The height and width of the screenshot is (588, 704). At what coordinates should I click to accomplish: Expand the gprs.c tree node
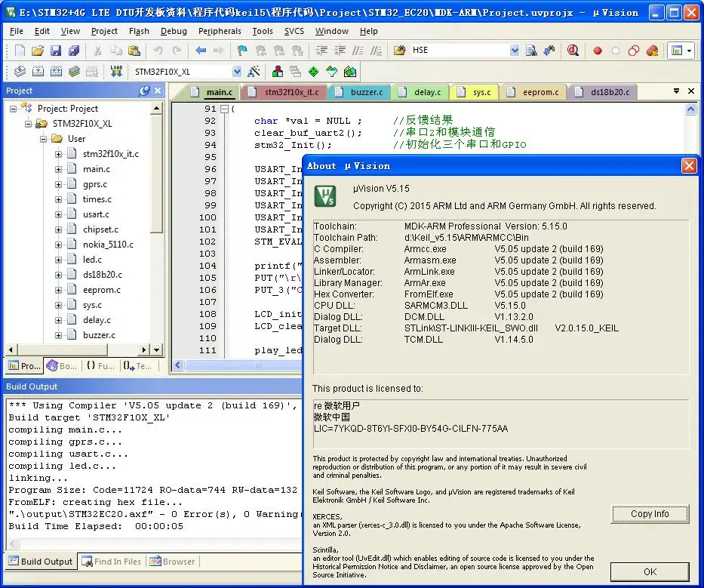click(58, 185)
